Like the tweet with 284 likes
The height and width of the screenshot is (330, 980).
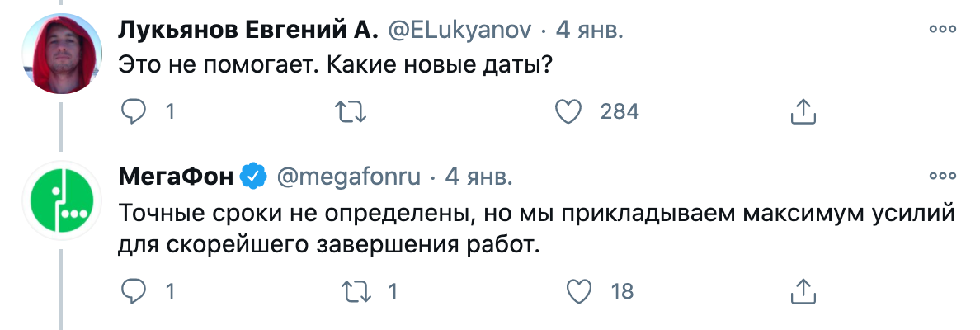click(569, 111)
